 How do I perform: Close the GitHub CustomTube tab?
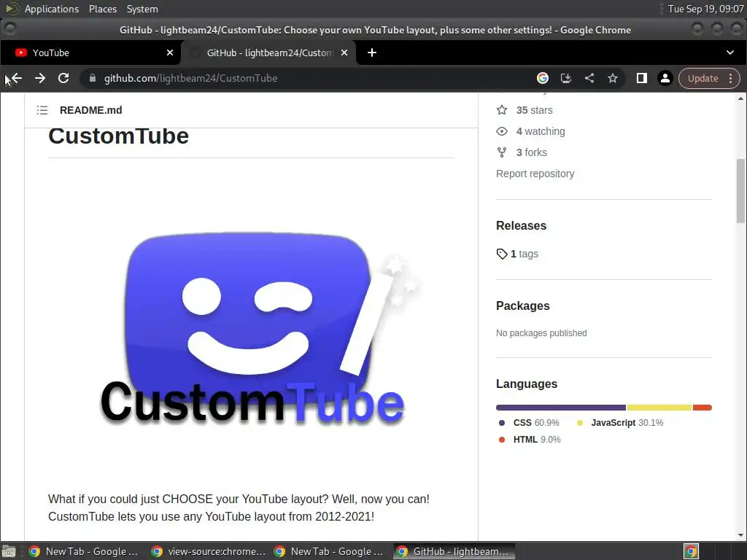click(344, 52)
